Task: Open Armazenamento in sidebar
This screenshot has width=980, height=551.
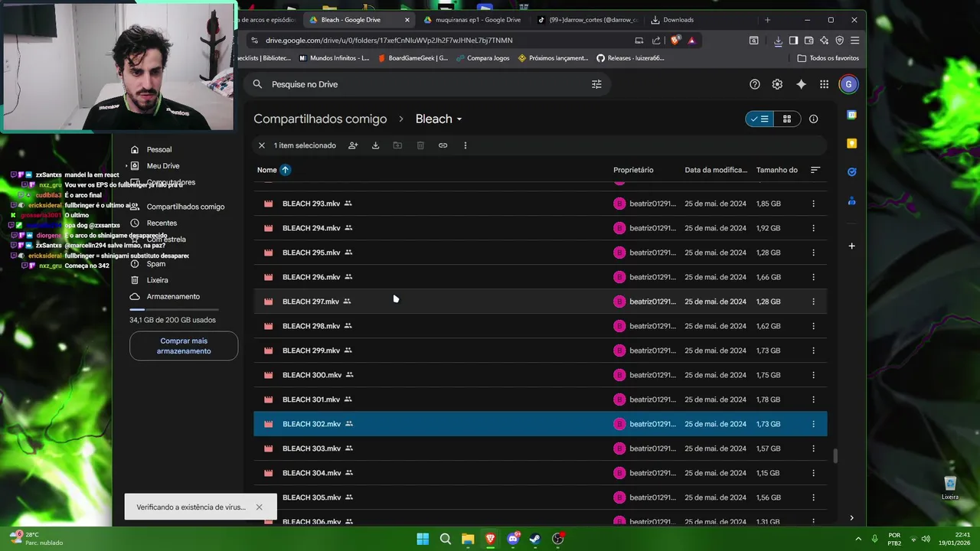Action: [173, 296]
